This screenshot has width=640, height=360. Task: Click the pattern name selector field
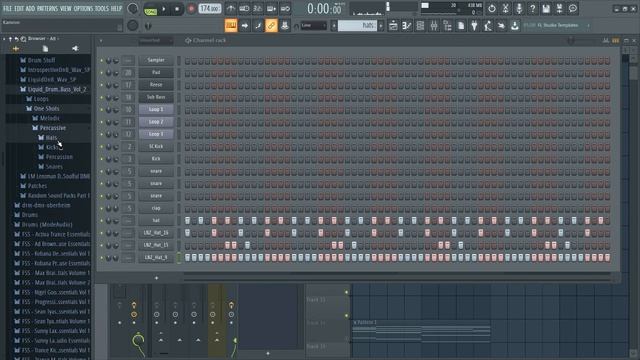coord(357,26)
